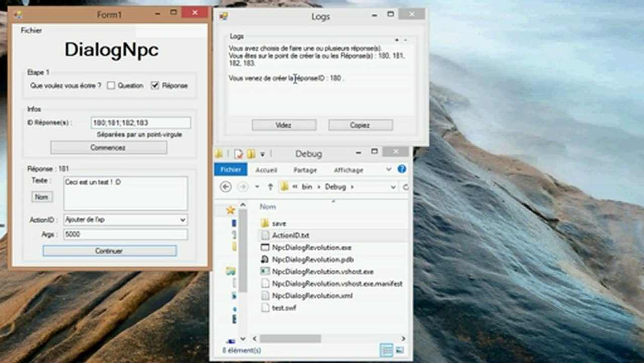
Task: Switch to details view in explorer
Action: point(386,350)
